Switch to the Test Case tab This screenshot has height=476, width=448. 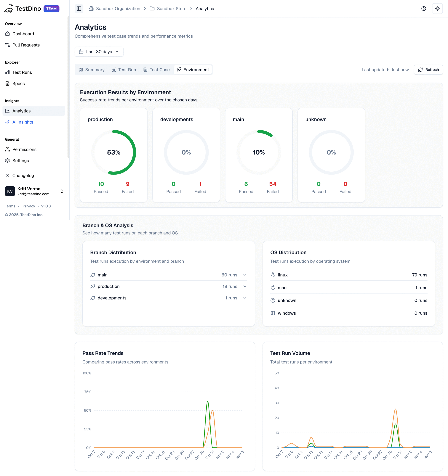(x=156, y=70)
